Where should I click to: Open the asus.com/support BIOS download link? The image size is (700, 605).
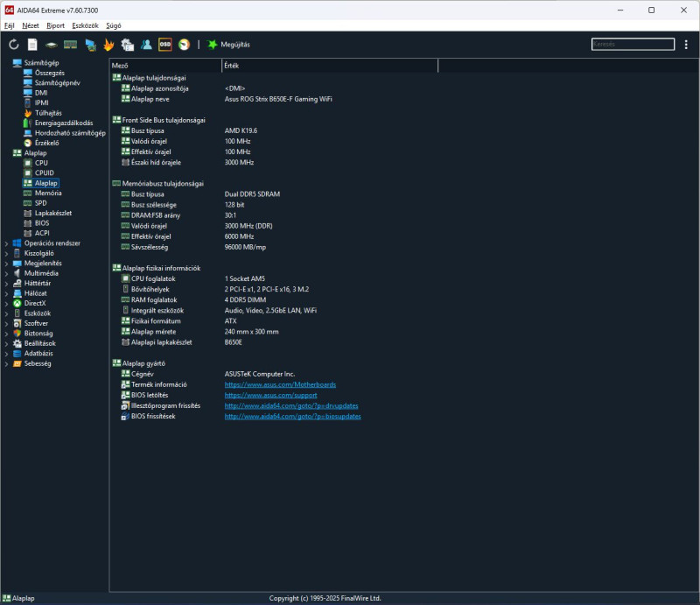coord(270,395)
